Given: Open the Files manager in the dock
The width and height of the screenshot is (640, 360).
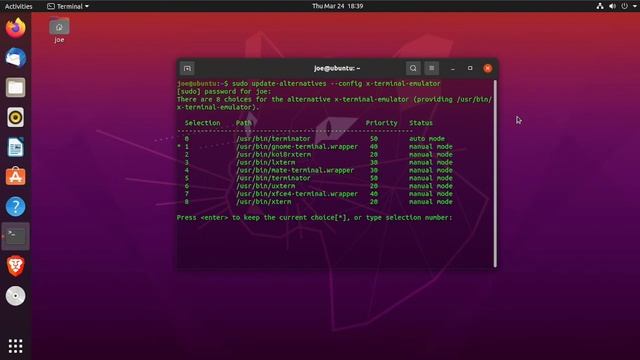Looking at the screenshot, I should tap(16, 87).
